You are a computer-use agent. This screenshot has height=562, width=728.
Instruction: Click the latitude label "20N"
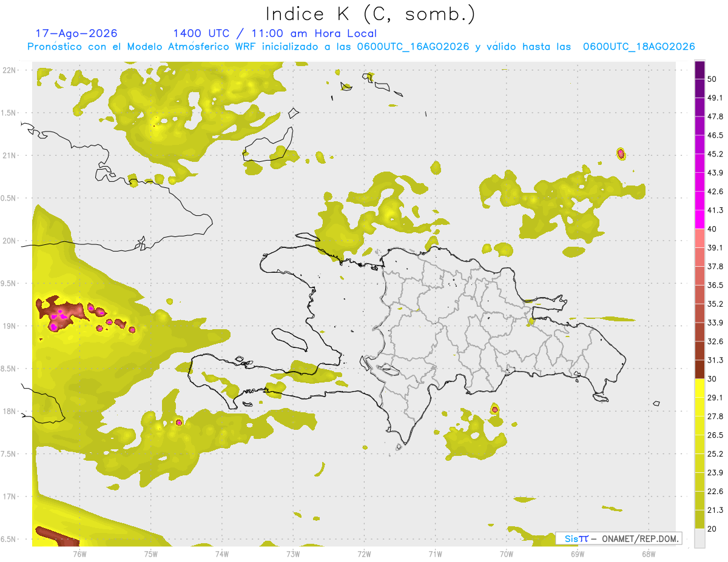pos(9,241)
